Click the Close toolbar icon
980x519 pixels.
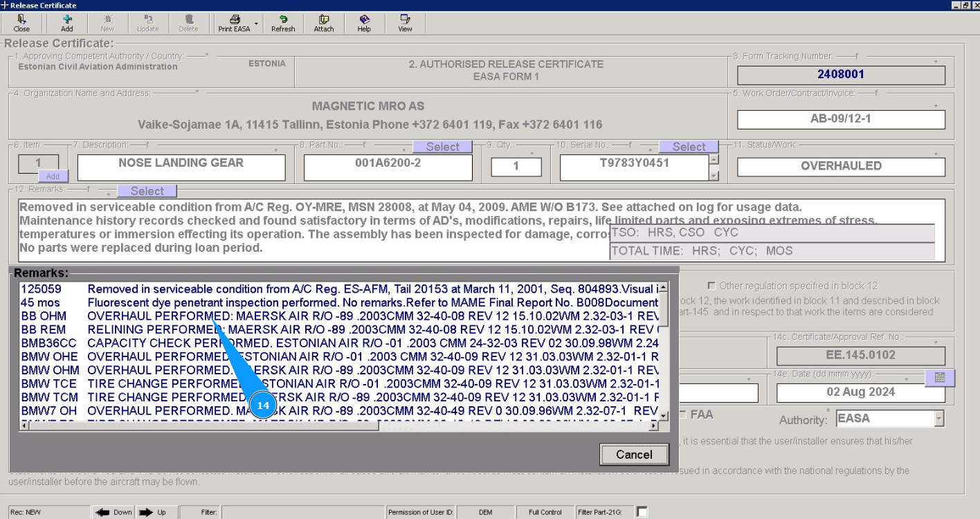[x=21, y=24]
